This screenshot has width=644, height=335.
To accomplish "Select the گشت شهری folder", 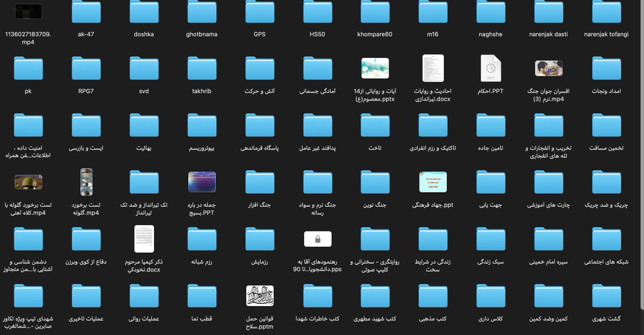I will [x=607, y=296].
